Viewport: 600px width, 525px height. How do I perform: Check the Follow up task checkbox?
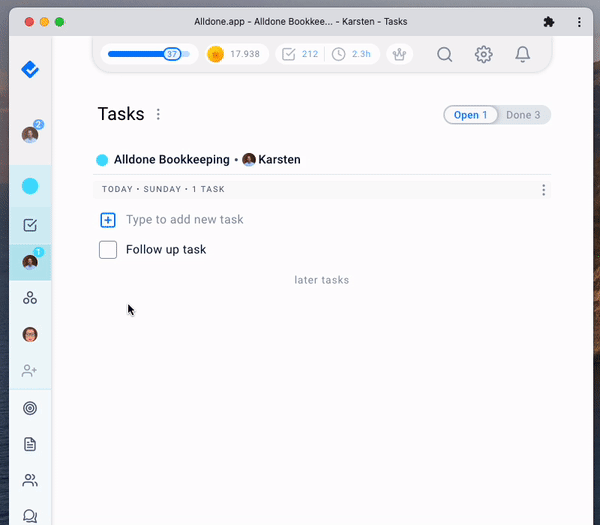pos(108,250)
